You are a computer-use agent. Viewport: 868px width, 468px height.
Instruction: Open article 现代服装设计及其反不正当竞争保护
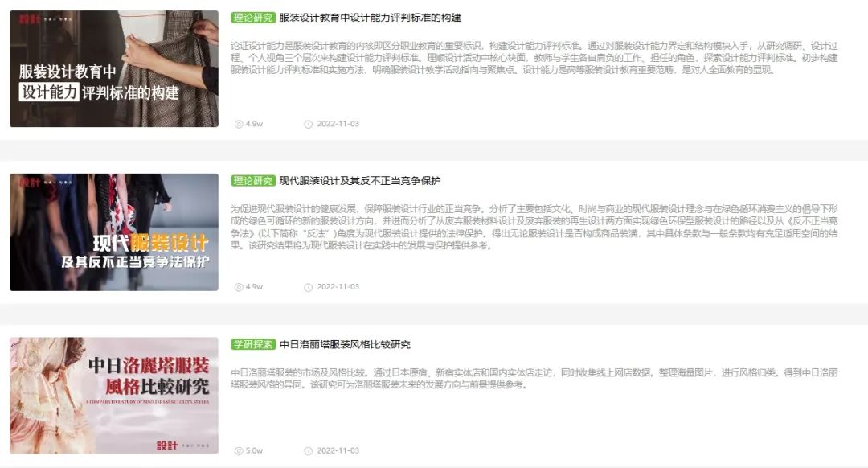360,181
